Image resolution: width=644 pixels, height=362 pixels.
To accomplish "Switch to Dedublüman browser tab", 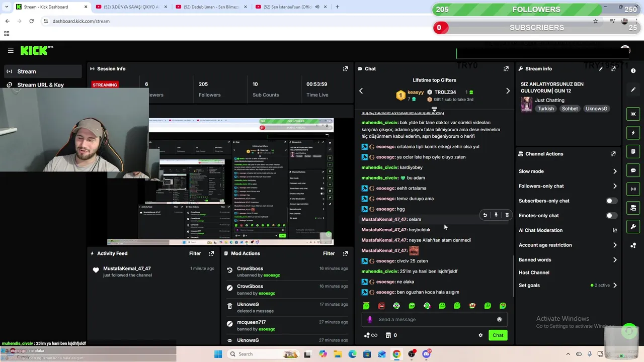I will [211, 7].
